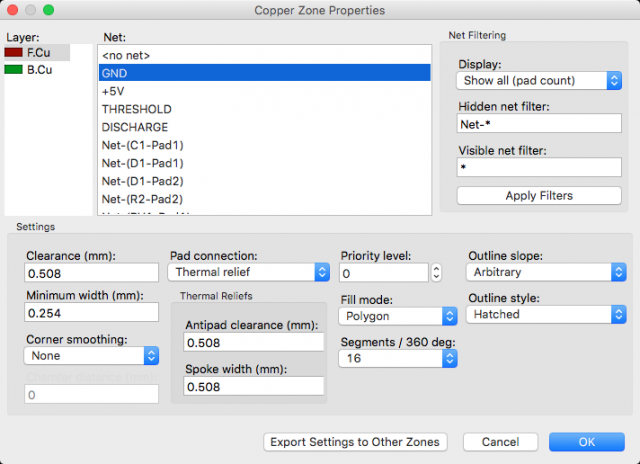Open the Fill mode dropdown
The image size is (640, 464).
[x=398, y=316]
